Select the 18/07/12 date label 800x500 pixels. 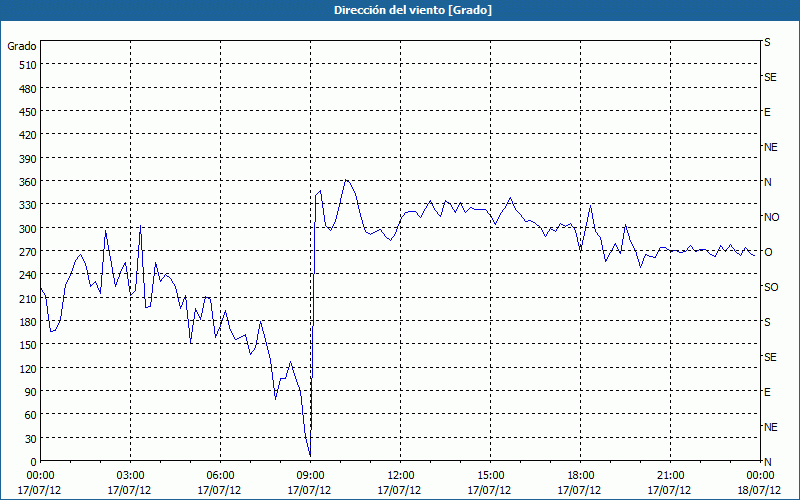(x=760, y=490)
